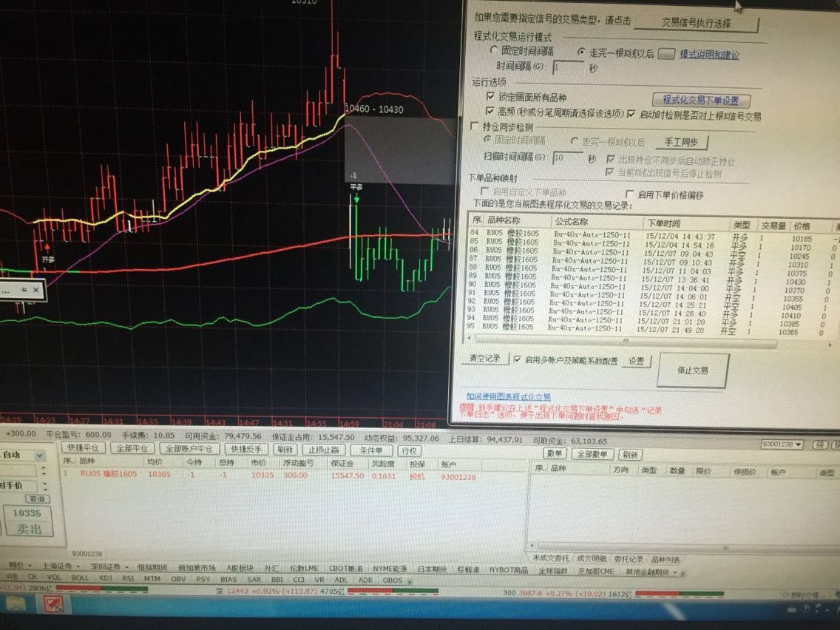This screenshot has height=630, width=840.
Task: Enable the 启用下单价格偏移 checkbox
Action: pos(629,195)
